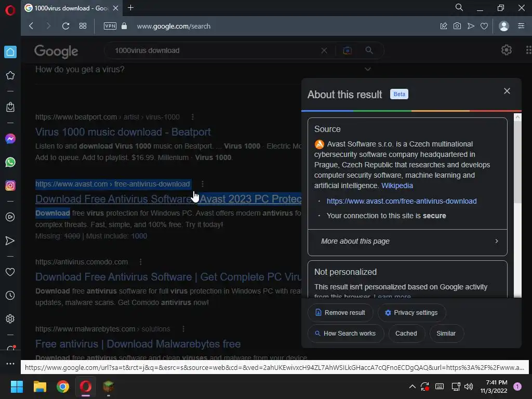
Task: Open Google apps grid
Action: pyautogui.click(x=528, y=50)
